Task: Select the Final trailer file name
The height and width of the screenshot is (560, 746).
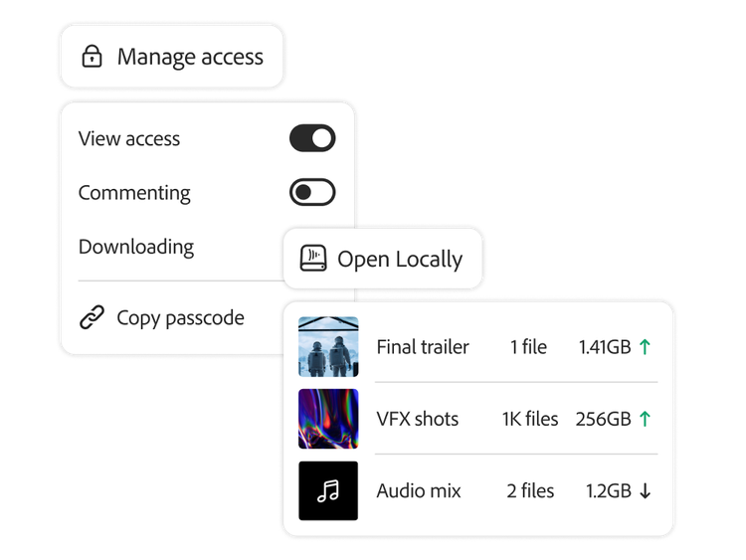Action: pyautogui.click(x=423, y=347)
